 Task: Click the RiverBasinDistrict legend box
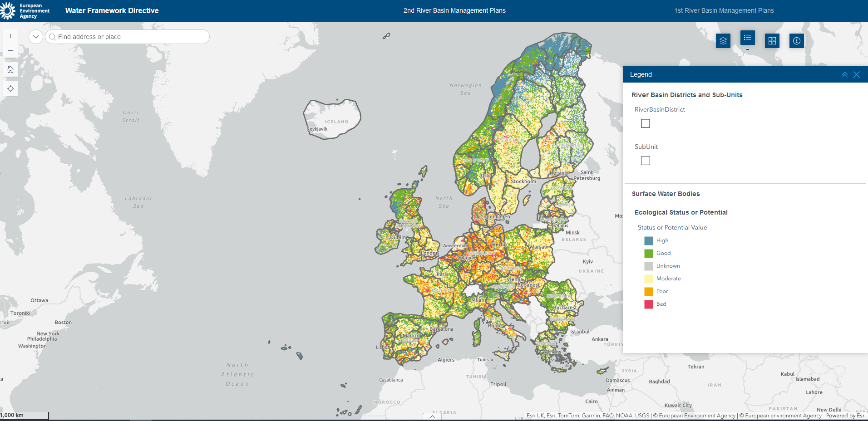tap(646, 123)
